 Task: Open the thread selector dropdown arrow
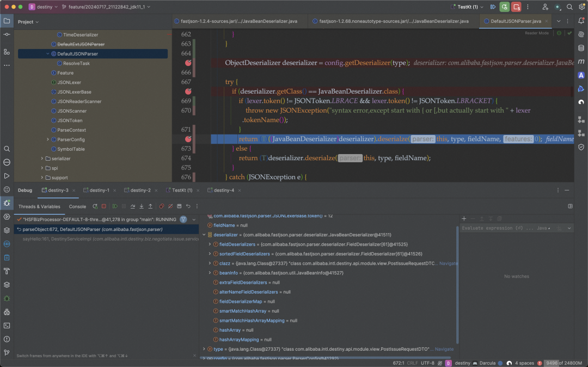click(x=194, y=219)
